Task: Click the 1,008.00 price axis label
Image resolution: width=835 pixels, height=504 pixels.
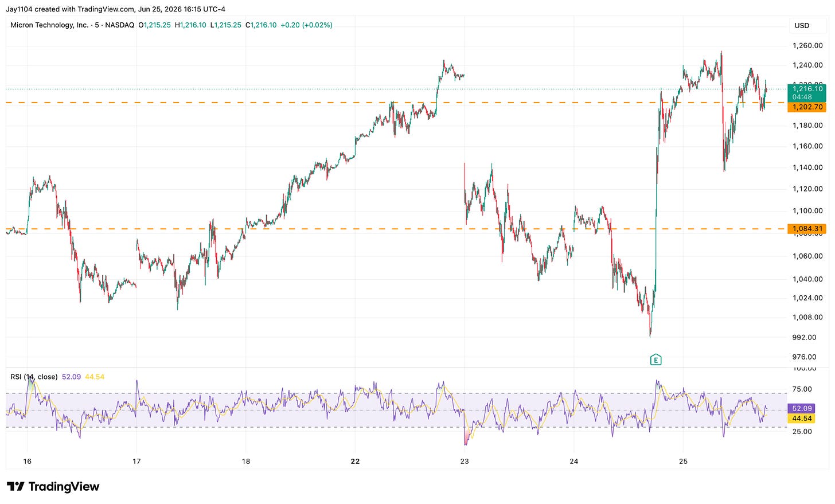Action: [x=807, y=317]
